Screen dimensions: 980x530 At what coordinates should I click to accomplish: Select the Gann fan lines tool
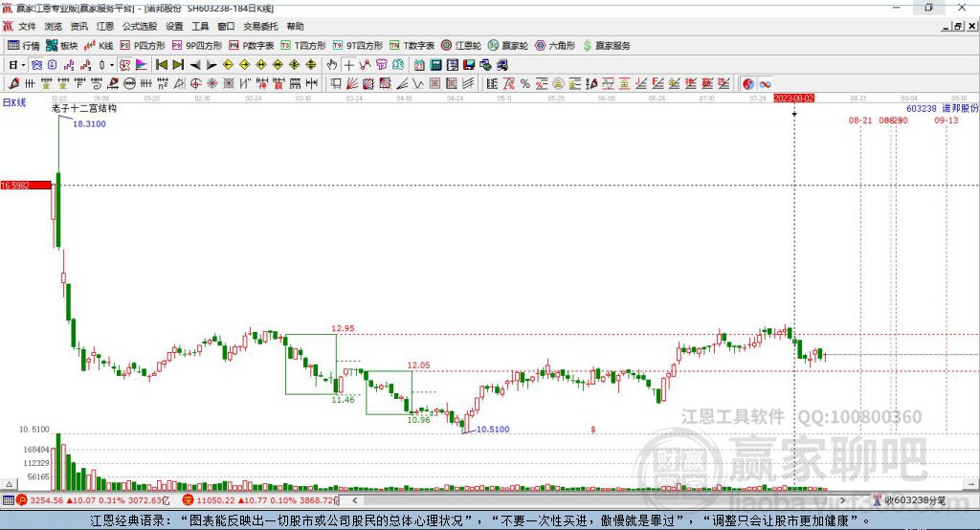(352, 84)
